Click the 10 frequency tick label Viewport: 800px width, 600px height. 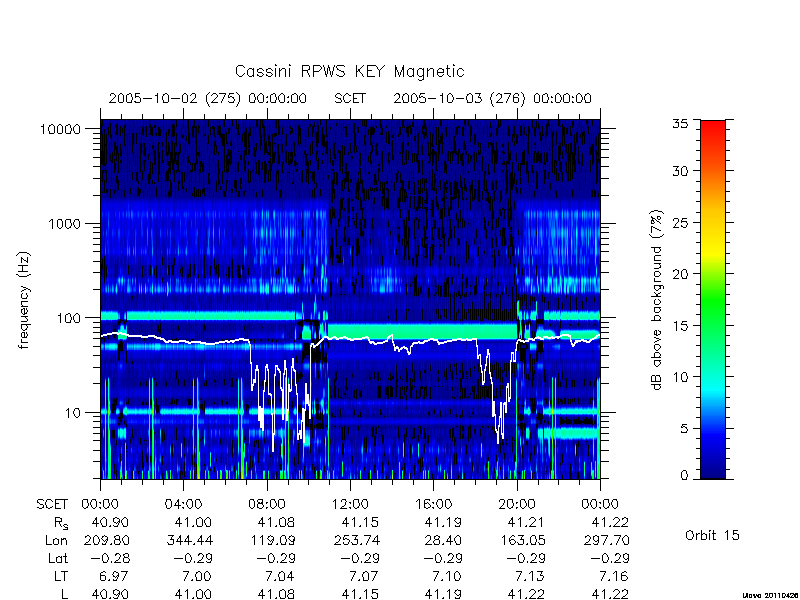click(x=73, y=412)
